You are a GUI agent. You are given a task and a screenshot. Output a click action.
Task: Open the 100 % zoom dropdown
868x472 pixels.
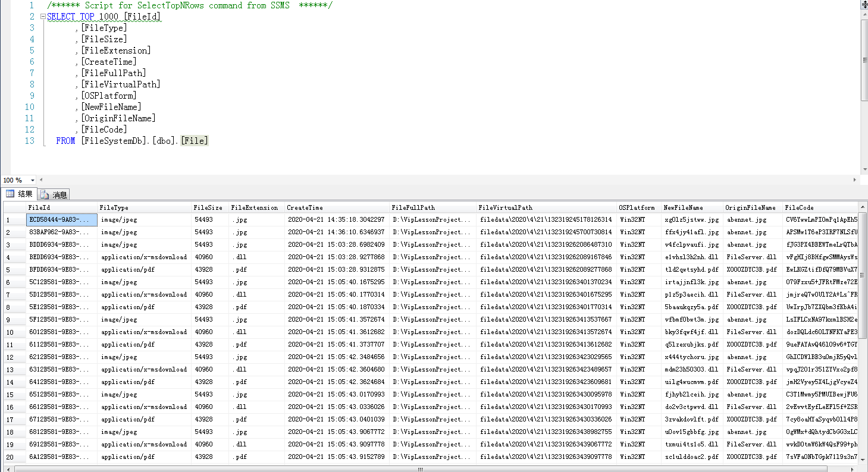click(x=32, y=180)
